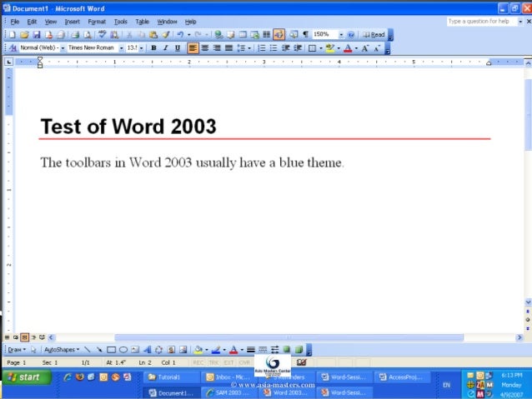Open Times New Roman font dropdown
The width and height of the screenshot is (532, 399).
(121, 48)
